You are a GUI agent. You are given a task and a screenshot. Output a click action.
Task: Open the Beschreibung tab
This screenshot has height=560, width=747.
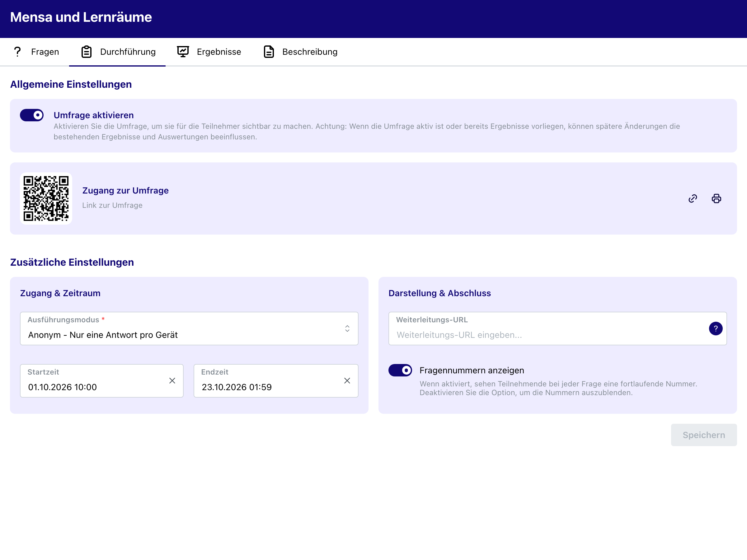coord(300,52)
